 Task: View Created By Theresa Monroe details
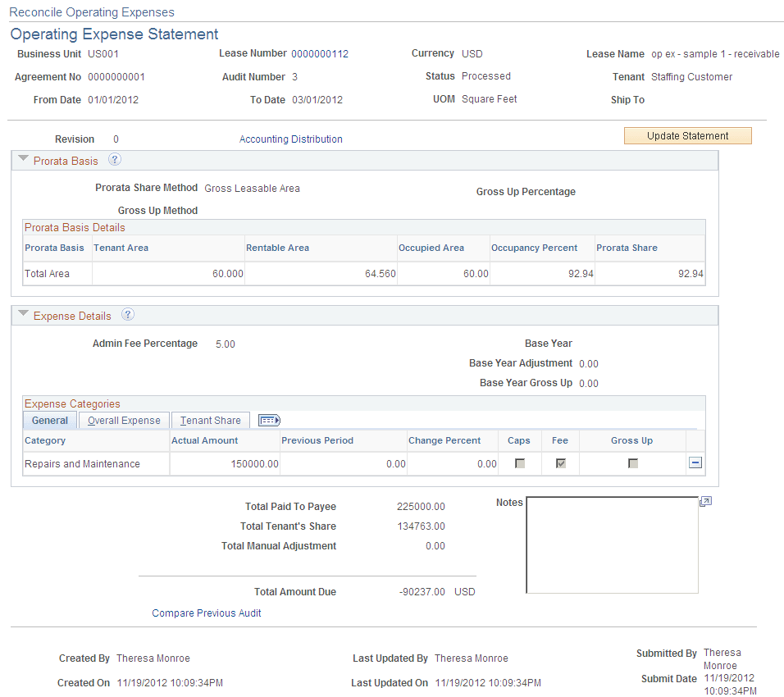click(x=153, y=658)
